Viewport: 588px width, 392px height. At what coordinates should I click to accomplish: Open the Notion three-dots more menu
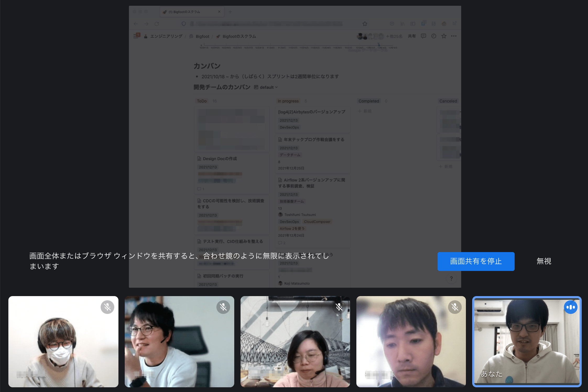click(x=454, y=36)
